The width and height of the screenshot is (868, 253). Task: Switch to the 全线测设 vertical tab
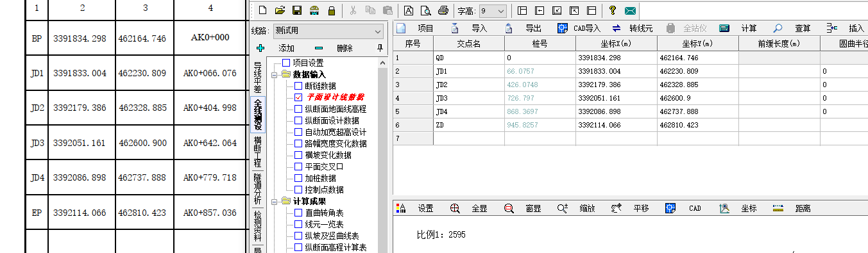point(257,114)
